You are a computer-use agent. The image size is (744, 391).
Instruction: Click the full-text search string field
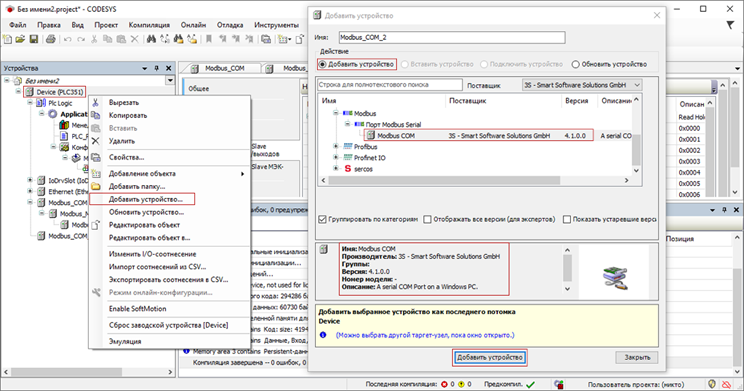(390, 84)
